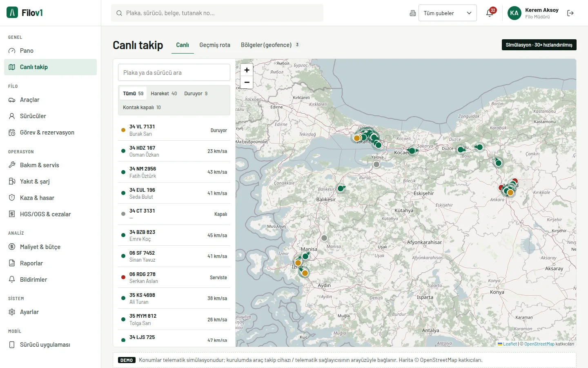The height and width of the screenshot is (368, 588).
Task: Click the logout icon beside Kerem Aksoy
Action: click(x=570, y=13)
